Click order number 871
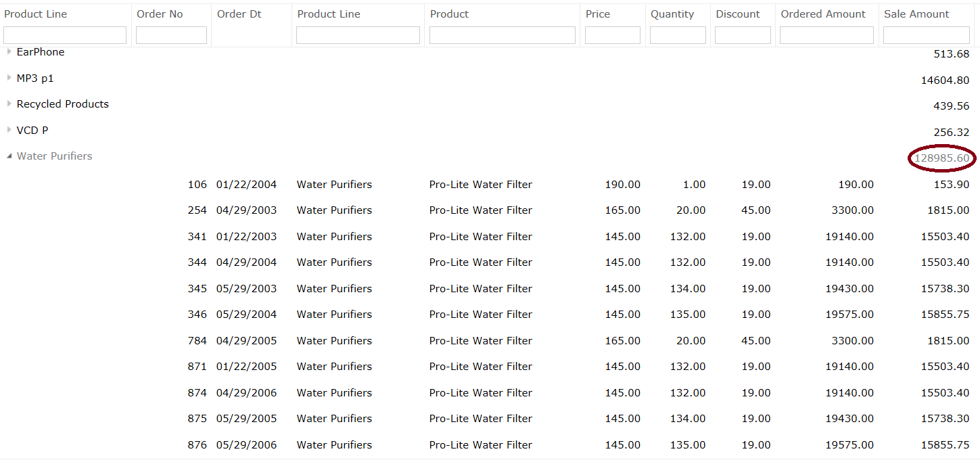Screen dimensions: 980x460 [x=197, y=367]
